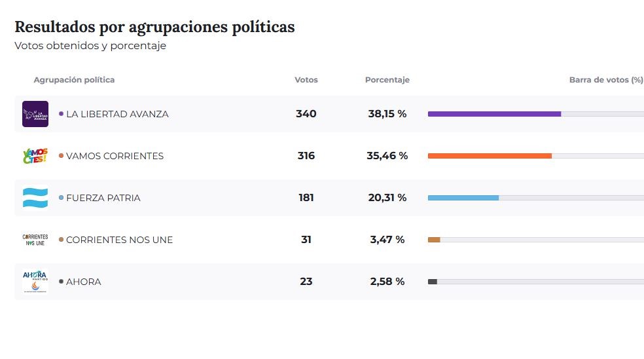Select the Votos column header

(x=306, y=80)
